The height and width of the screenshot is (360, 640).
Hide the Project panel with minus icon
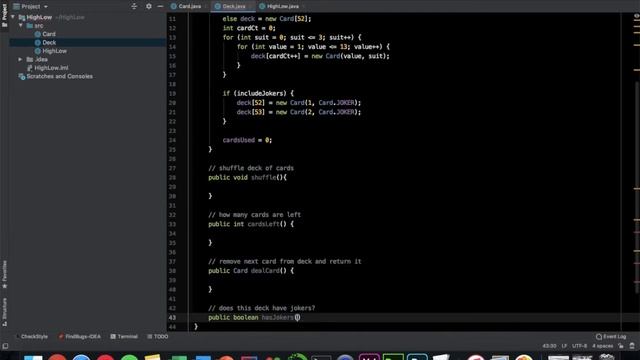pos(160,6)
